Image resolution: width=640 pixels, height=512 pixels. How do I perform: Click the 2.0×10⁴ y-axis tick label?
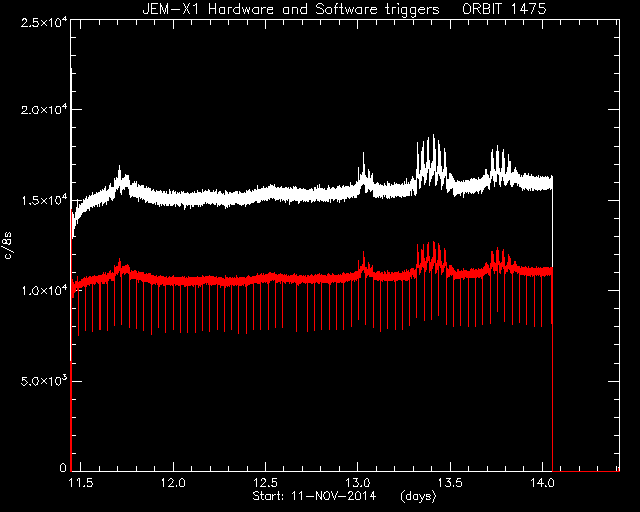tap(44, 110)
